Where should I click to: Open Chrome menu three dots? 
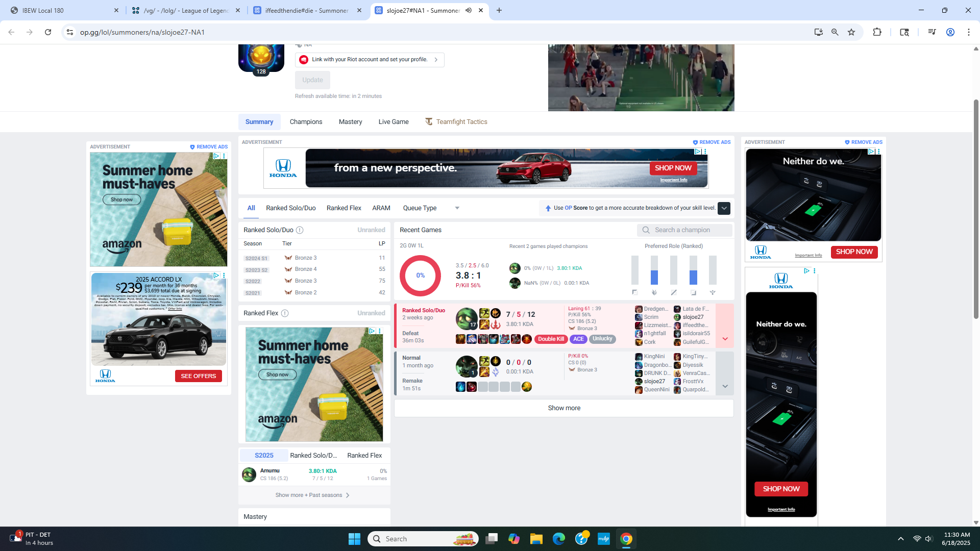969,32
